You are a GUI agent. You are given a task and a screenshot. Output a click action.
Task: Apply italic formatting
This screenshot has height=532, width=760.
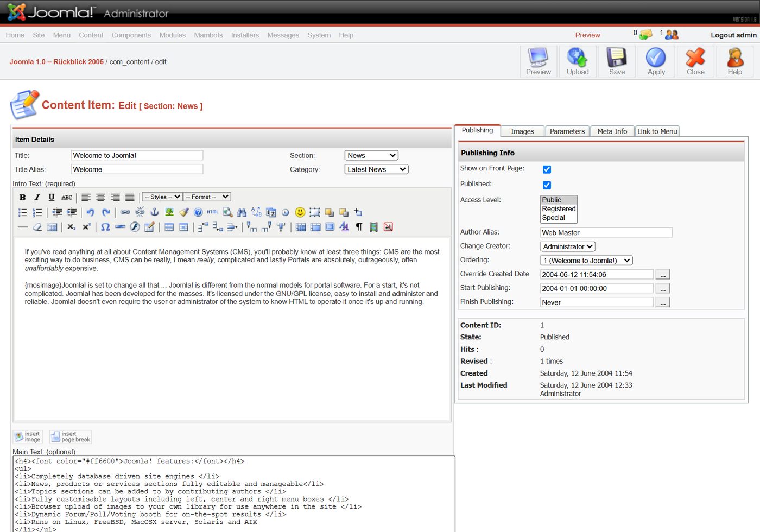click(x=37, y=197)
